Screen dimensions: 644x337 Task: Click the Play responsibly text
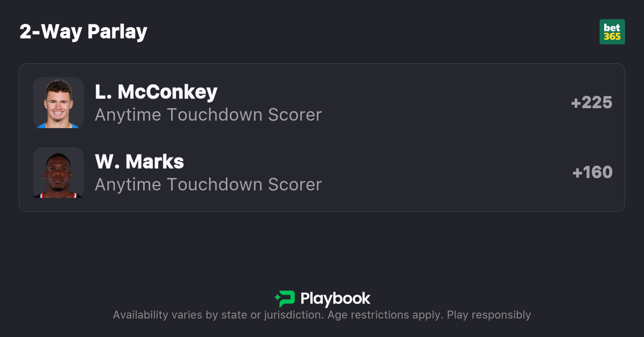(489, 315)
